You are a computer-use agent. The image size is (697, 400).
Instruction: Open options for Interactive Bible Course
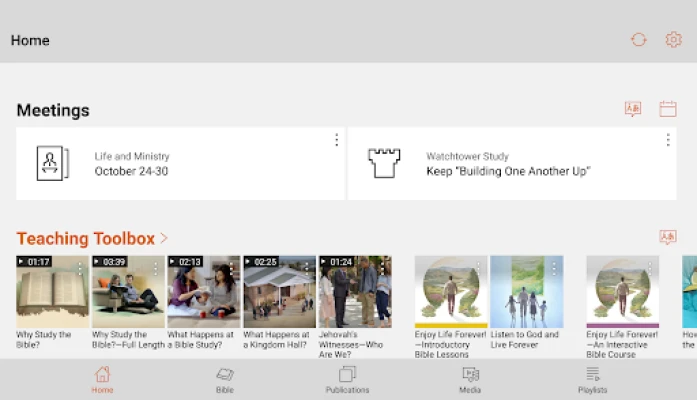pos(650,268)
